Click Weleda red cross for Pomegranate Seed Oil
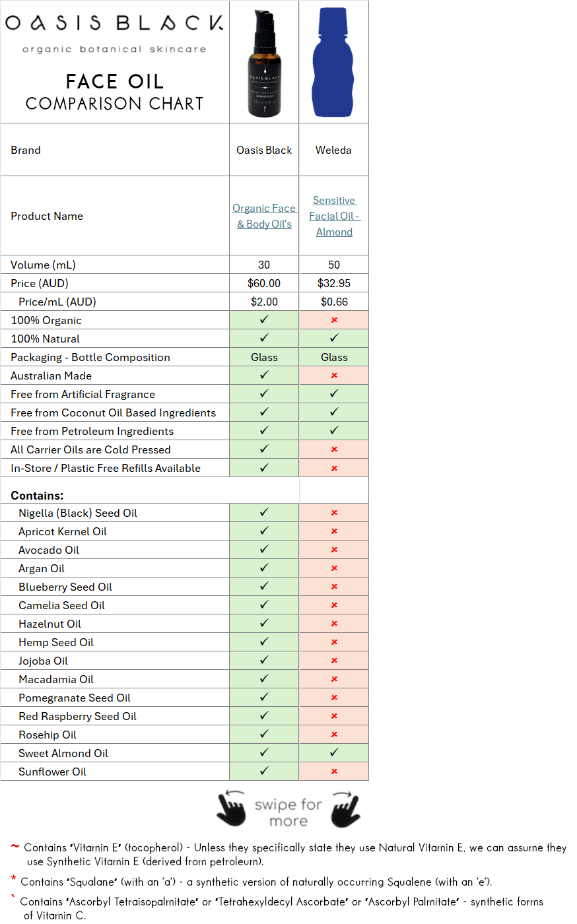This screenshot has height=924, width=577. (334, 698)
